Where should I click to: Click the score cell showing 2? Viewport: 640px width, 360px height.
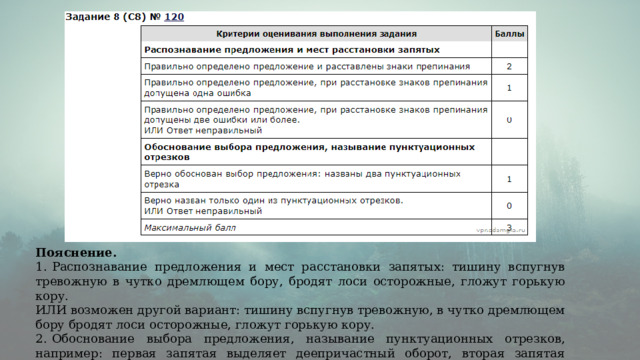(x=509, y=66)
